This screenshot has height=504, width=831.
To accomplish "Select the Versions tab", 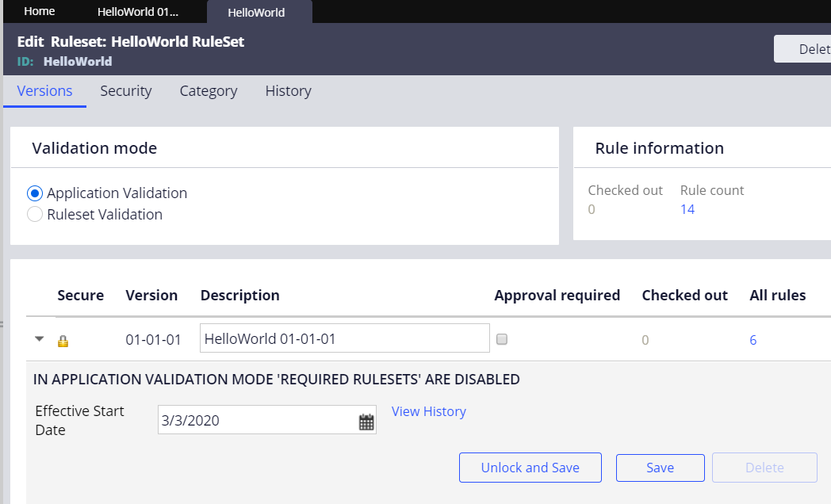I will 44,90.
